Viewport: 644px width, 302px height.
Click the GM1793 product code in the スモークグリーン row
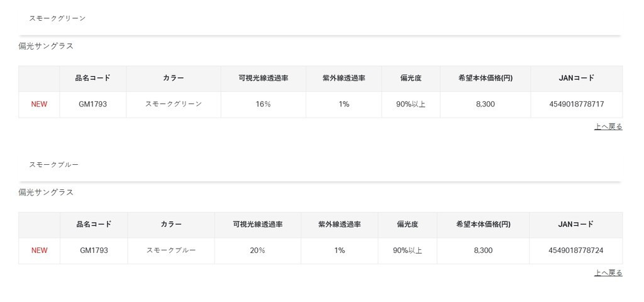tap(93, 104)
